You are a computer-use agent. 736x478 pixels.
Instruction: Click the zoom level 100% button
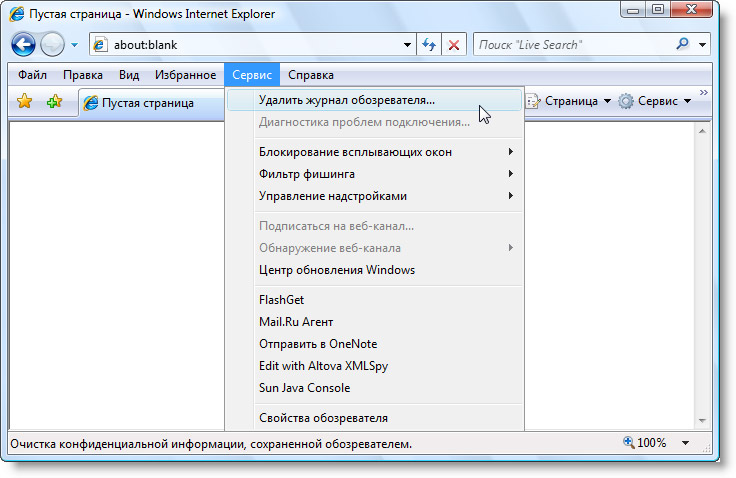(x=644, y=443)
